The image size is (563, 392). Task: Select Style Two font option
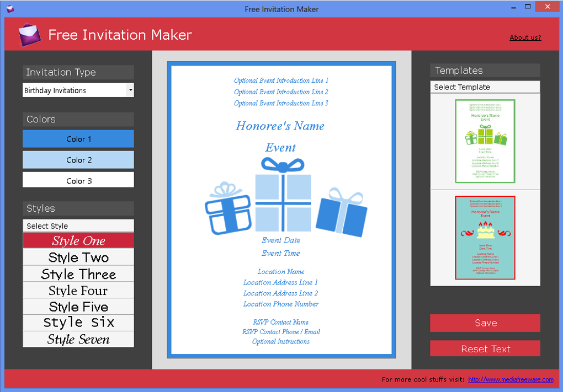(x=78, y=257)
